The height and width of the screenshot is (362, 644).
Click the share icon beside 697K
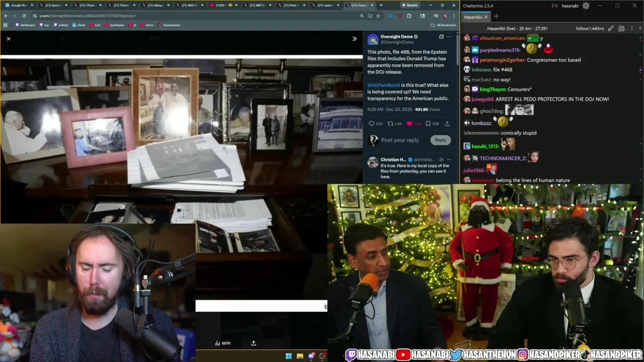coord(254,343)
